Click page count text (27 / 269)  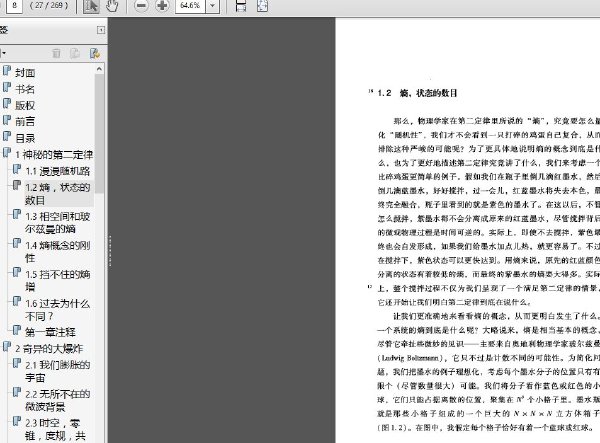(x=49, y=6)
